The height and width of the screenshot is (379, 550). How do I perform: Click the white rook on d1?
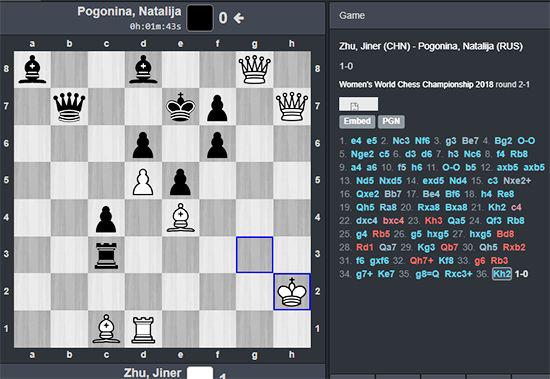tap(143, 330)
